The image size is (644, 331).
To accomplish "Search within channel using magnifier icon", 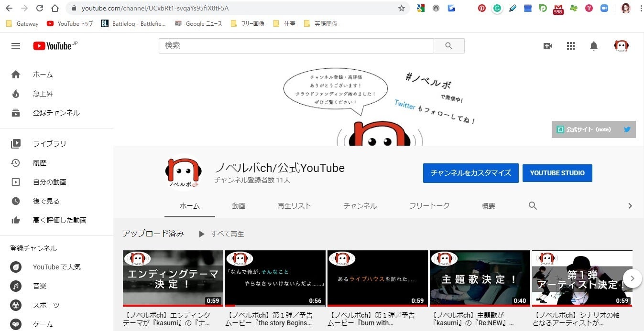I will (x=533, y=206).
